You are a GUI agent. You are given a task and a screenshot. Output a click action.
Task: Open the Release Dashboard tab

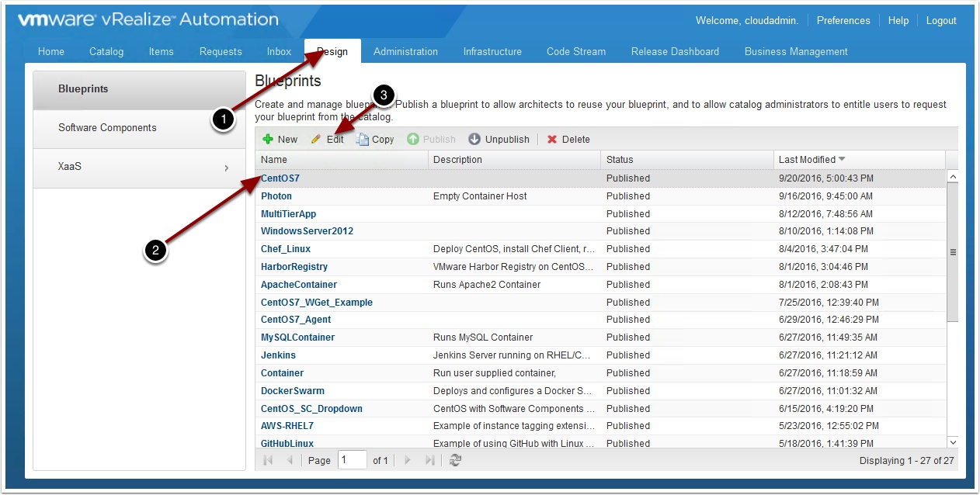tap(675, 51)
